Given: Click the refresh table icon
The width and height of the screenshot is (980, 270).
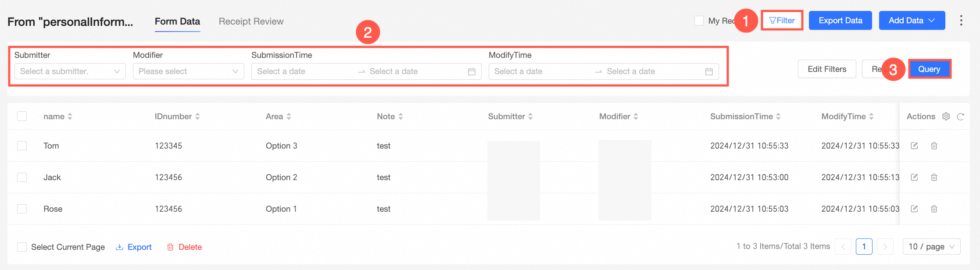Looking at the screenshot, I should 960,117.
